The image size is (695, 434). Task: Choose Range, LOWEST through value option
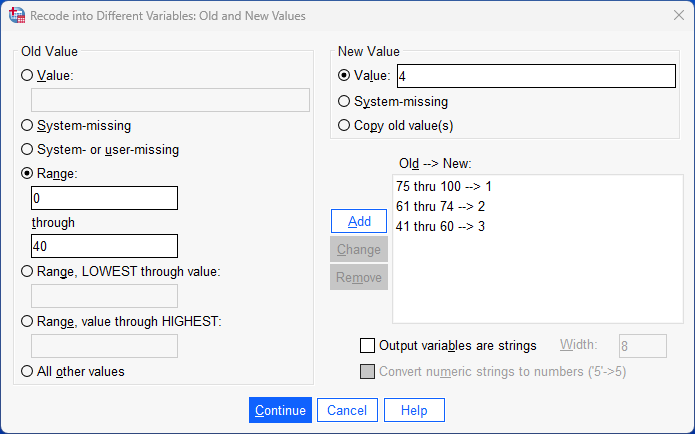[x=27, y=271]
